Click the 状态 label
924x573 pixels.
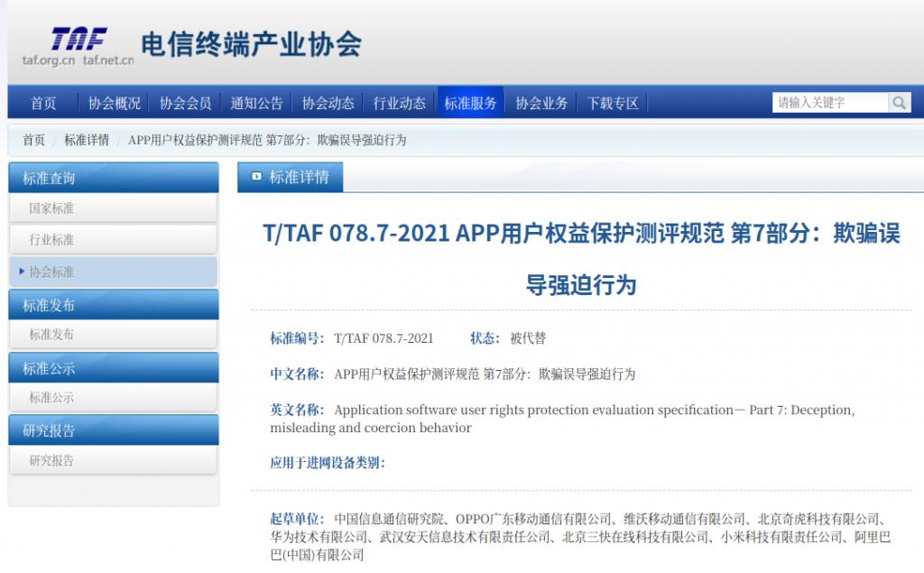click(x=485, y=338)
